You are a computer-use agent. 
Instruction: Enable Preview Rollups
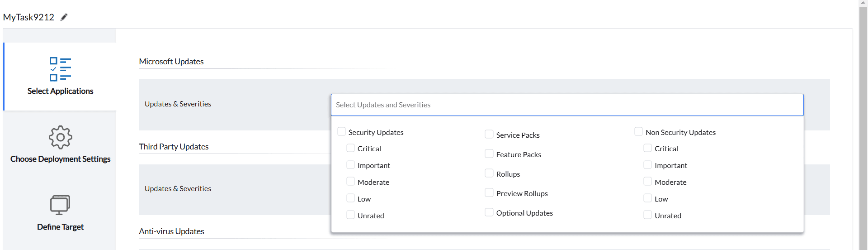tap(489, 193)
